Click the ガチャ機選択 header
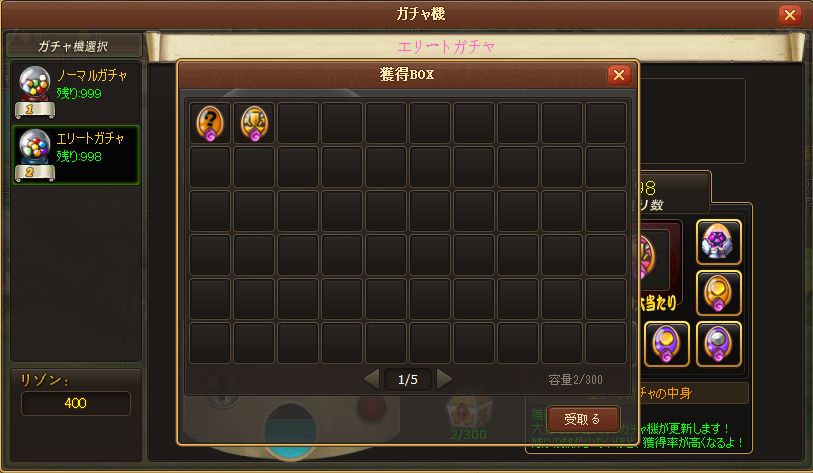813x473 pixels. coord(73,46)
